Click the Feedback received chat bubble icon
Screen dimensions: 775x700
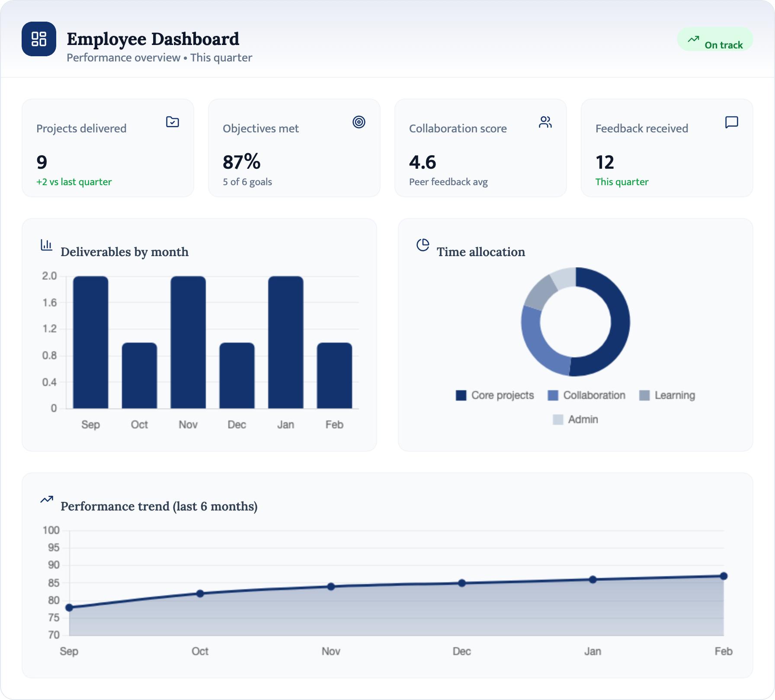[732, 122]
